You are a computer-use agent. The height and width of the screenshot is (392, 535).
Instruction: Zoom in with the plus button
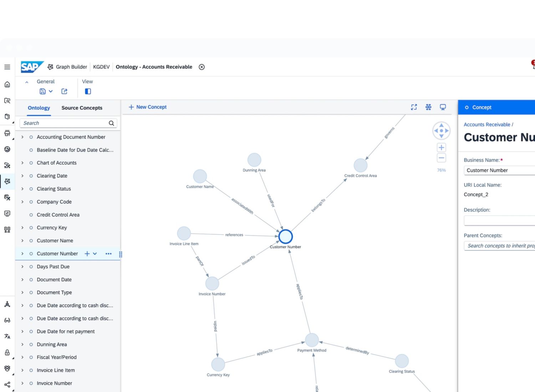pos(441,148)
